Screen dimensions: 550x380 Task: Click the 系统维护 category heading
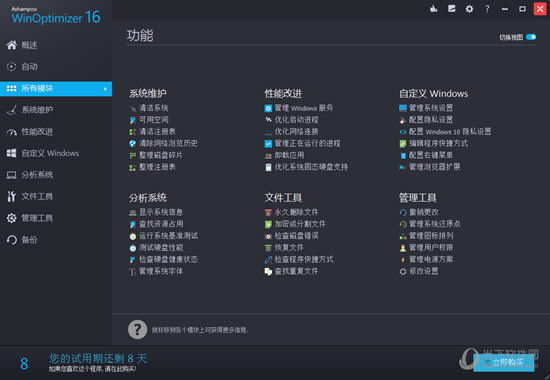[148, 93]
